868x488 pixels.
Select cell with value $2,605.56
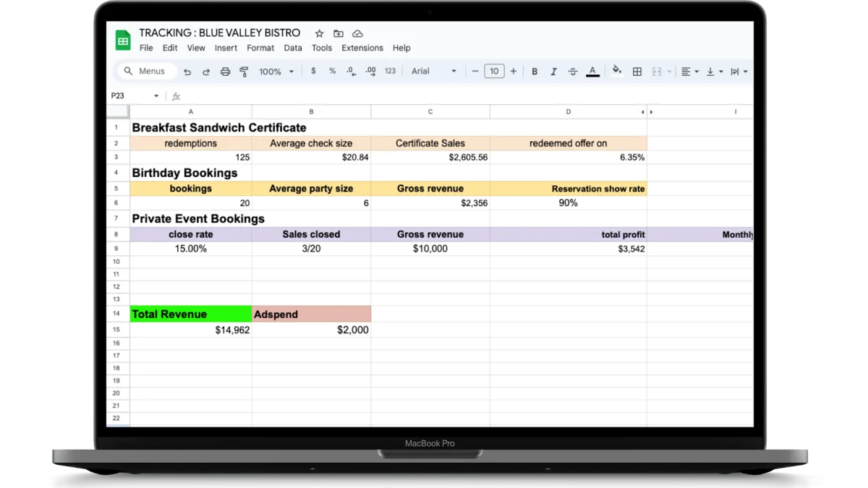tap(430, 158)
